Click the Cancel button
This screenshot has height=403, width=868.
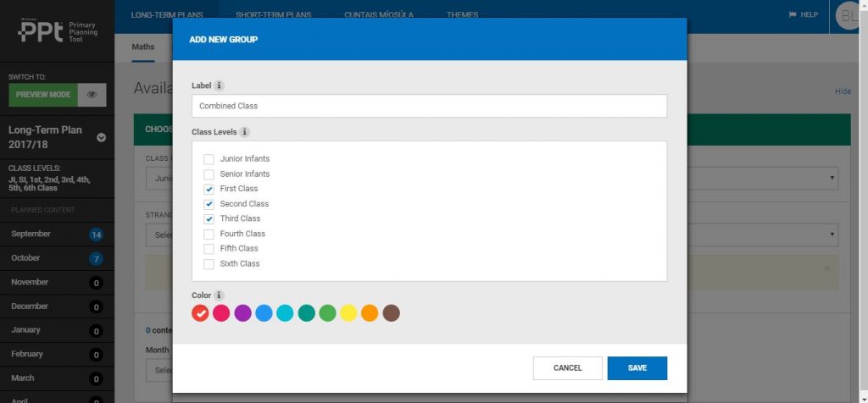pyautogui.click(x=567, y=368)
